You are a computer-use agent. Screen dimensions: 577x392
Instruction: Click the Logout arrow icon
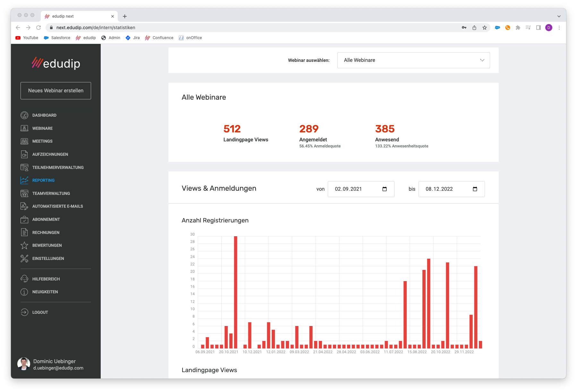click(x=24, y=312)
